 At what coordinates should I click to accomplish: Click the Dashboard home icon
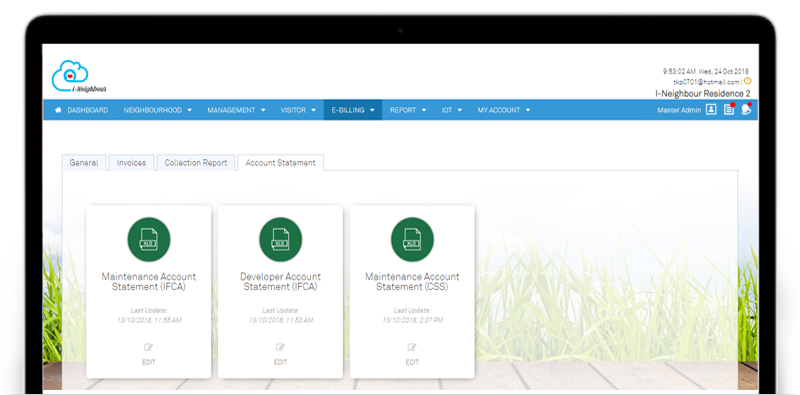coord(58,110)
